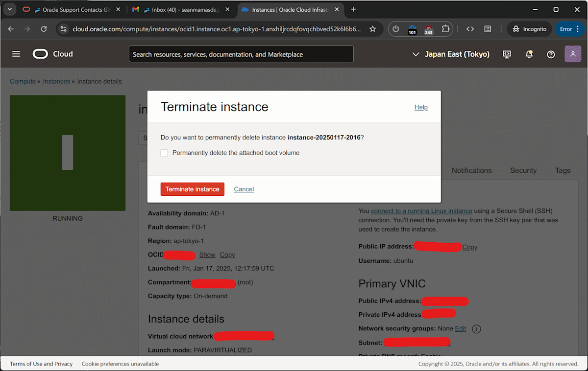The image size is (588, 371).
Task: Close the Oracle Support Contacts tab
Action: [x=118, y=9]
